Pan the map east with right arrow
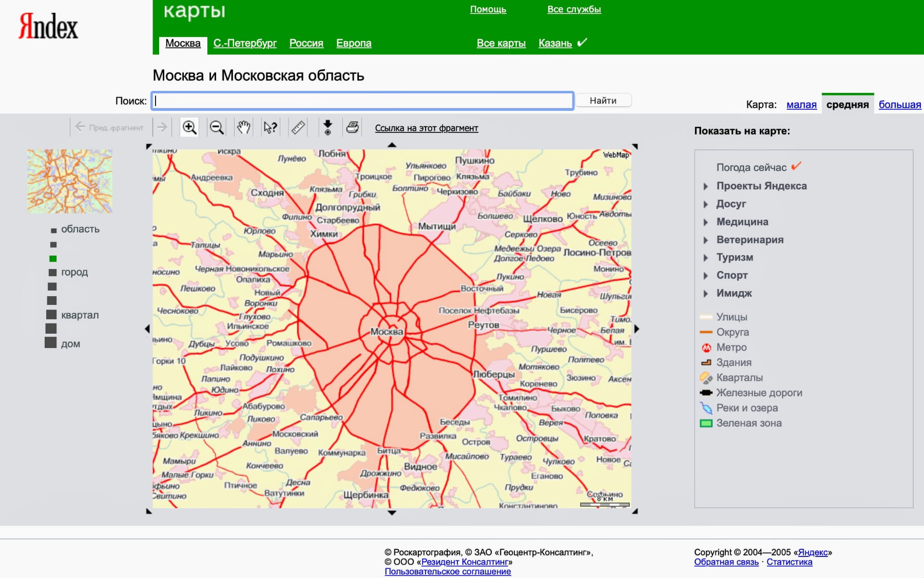 637,329
